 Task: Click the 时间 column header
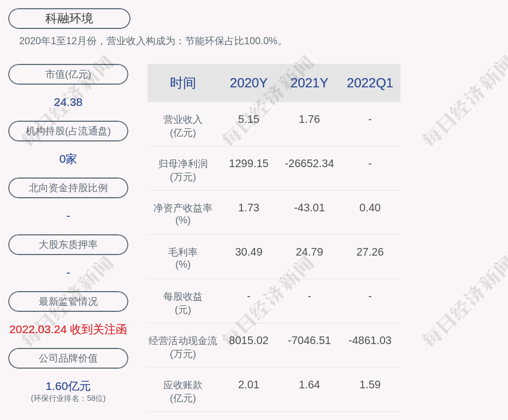pyautogui.click(x=183, y=83)
